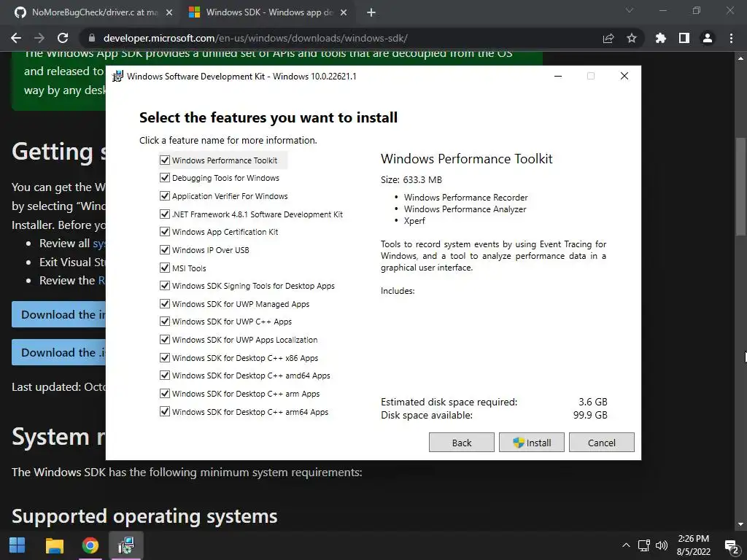Open the volume speaker tray icon
Image resolution: width=747 pixels, height=560 pixels.
(x=661, y=545)
